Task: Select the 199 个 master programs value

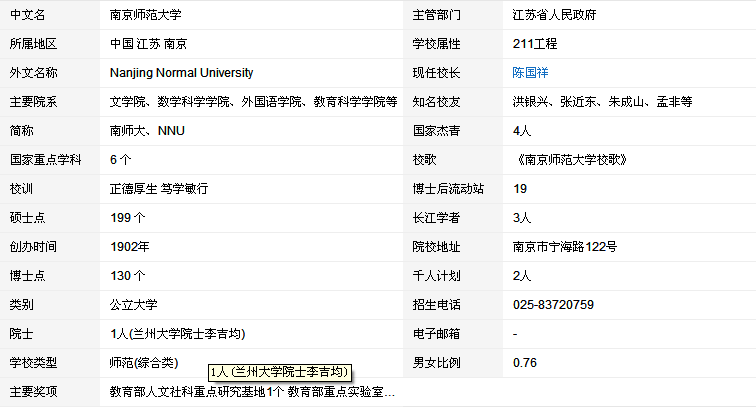Action: tap(127, 217)
